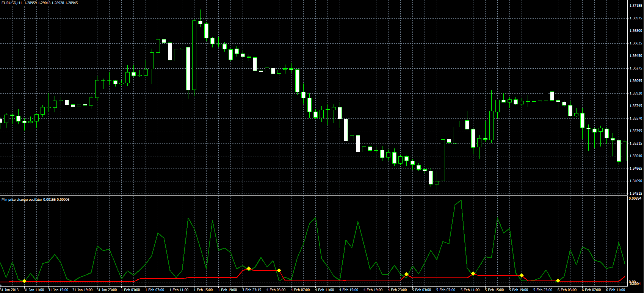This screenshot has height=293, width=644.
Task: Click the '1 Feb 07:00' time axis label
Action: [x=155, y=290]
